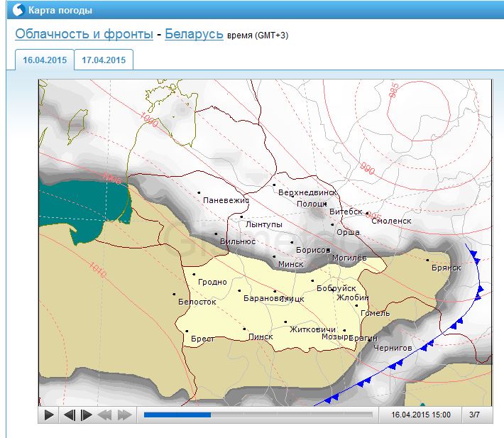Click the animation progress slider bar
Image resolution: width=504 pixels, height=438 pixels.
tap(258, 415)
